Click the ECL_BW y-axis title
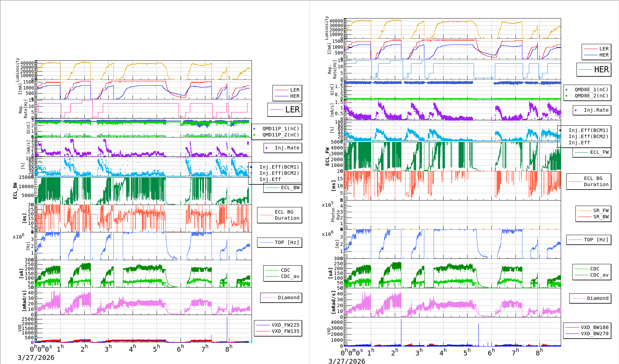This screenshot has width=619, height=364. pos(15,191)
